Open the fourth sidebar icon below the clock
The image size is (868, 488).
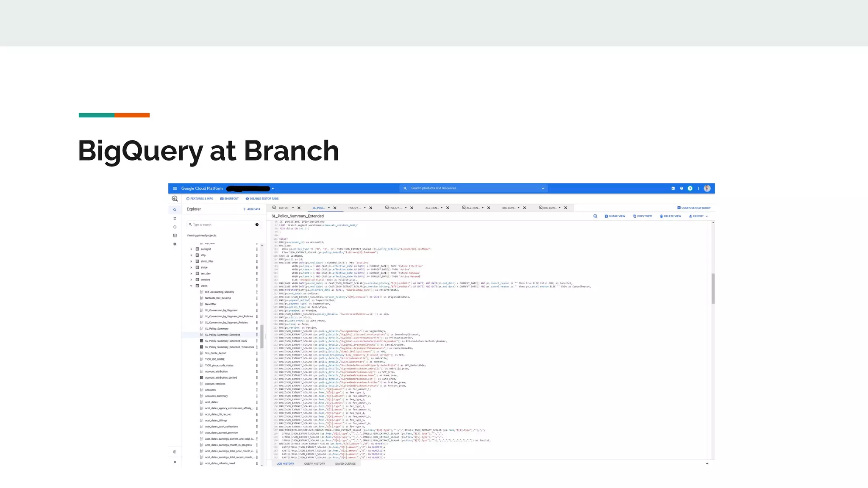(x=175, y=236)
